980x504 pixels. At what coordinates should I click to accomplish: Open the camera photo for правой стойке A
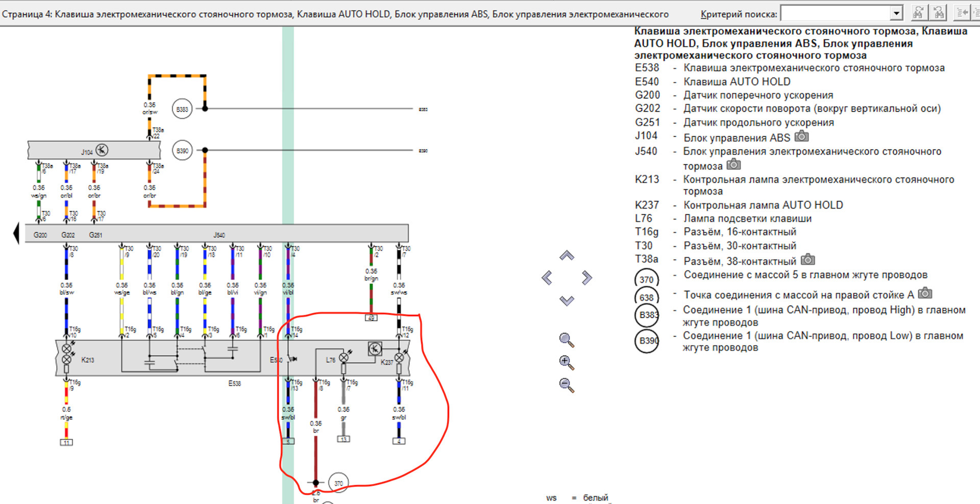point(925,293)
